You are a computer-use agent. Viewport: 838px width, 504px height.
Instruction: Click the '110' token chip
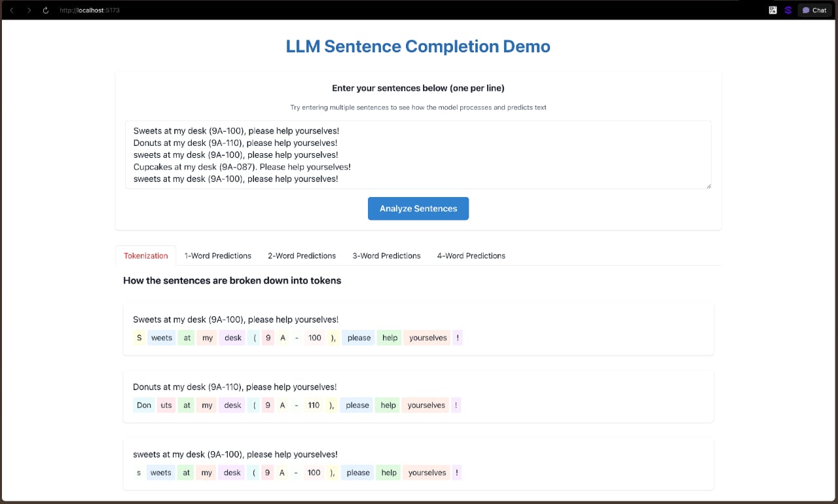pos(314,405)
